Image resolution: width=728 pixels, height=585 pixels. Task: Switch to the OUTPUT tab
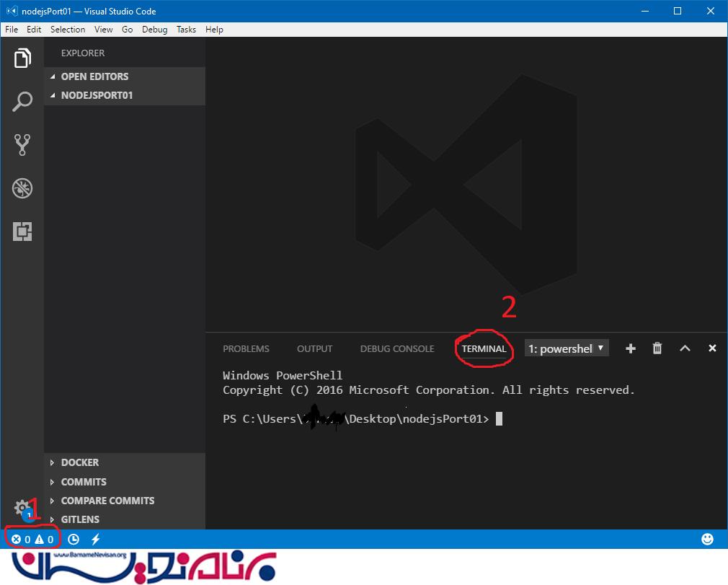click(x=315, y=349)
